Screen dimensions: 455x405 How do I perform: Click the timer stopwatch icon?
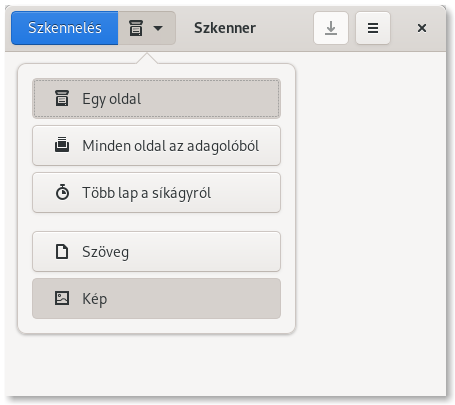(62, 192)
